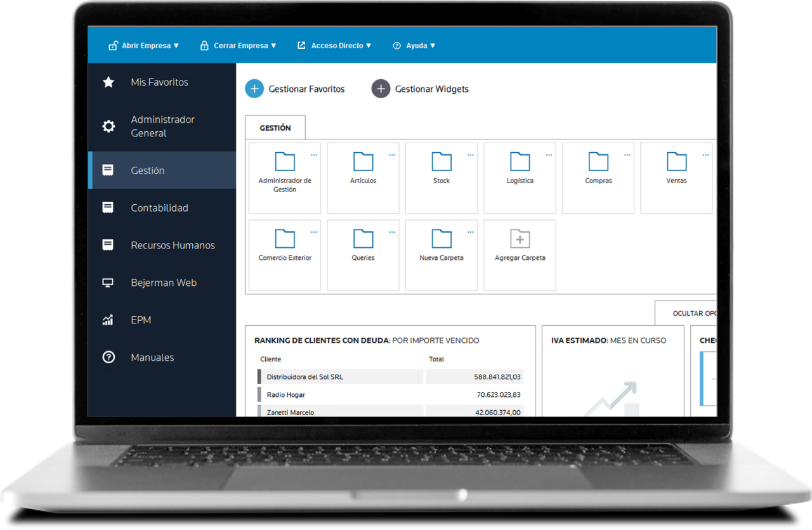Click the Zanetti Marcelo client row

390,412
